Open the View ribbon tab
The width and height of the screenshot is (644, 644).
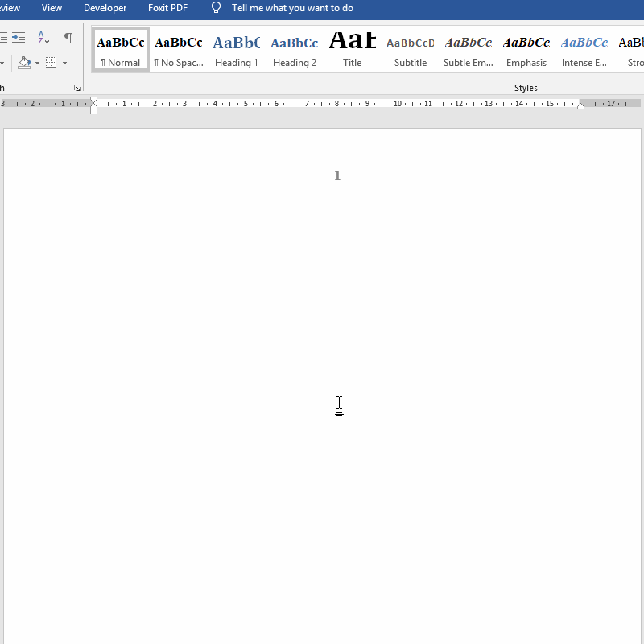tap(52, 8)
